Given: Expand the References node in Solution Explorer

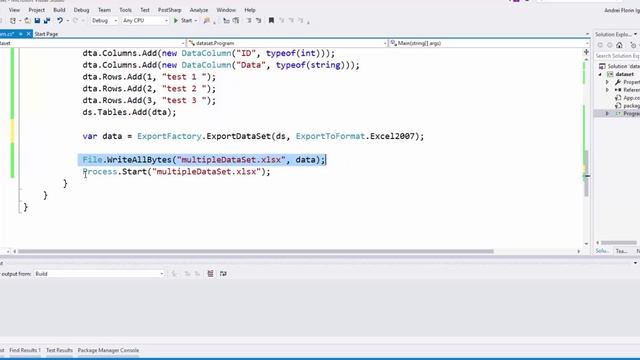Looking at the screenshot, I should click(607, 90).
